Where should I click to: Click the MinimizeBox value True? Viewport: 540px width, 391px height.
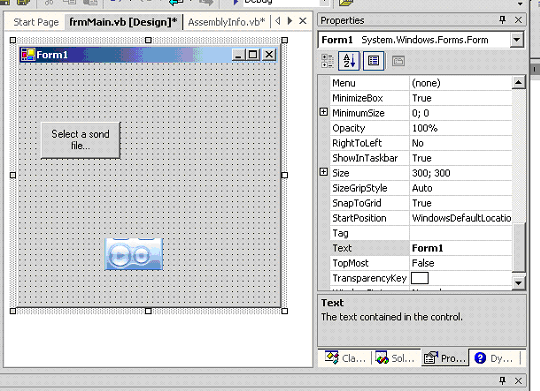point(461,98)
